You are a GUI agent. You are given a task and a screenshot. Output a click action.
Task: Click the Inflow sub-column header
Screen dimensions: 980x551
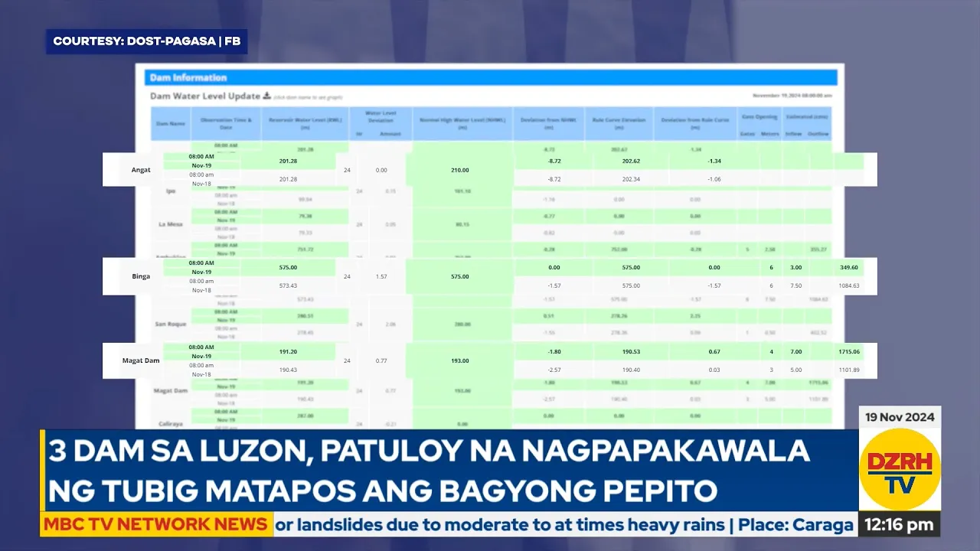[x=793, y=133]
